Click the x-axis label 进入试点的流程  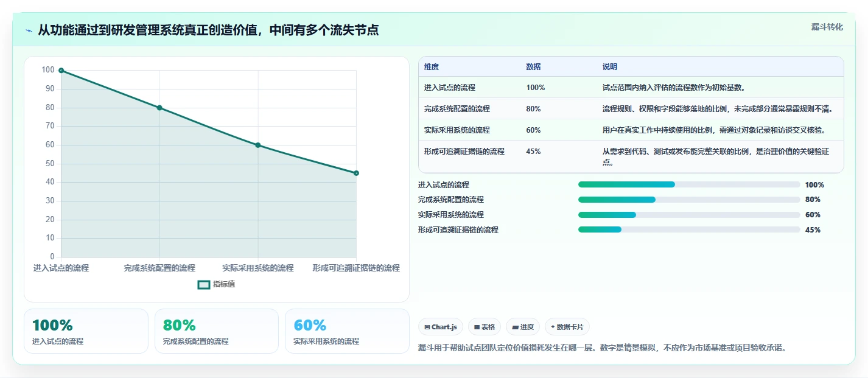point(61,268)
